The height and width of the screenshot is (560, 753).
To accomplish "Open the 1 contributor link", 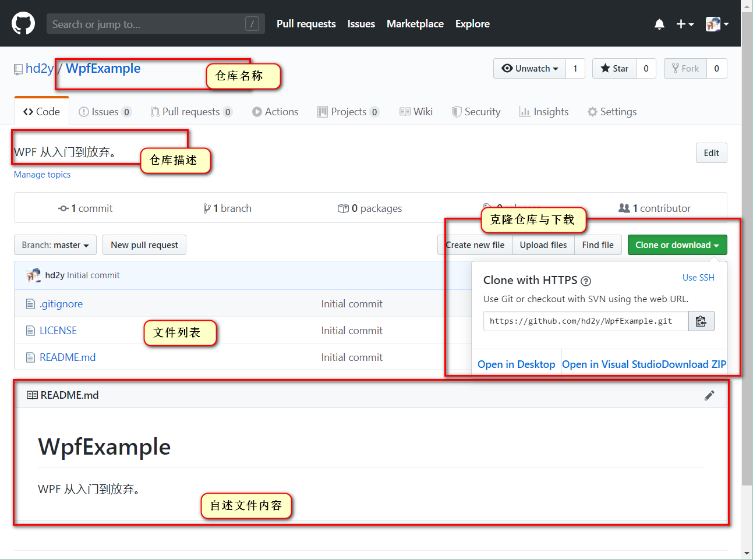I will [x=655, y=208].
